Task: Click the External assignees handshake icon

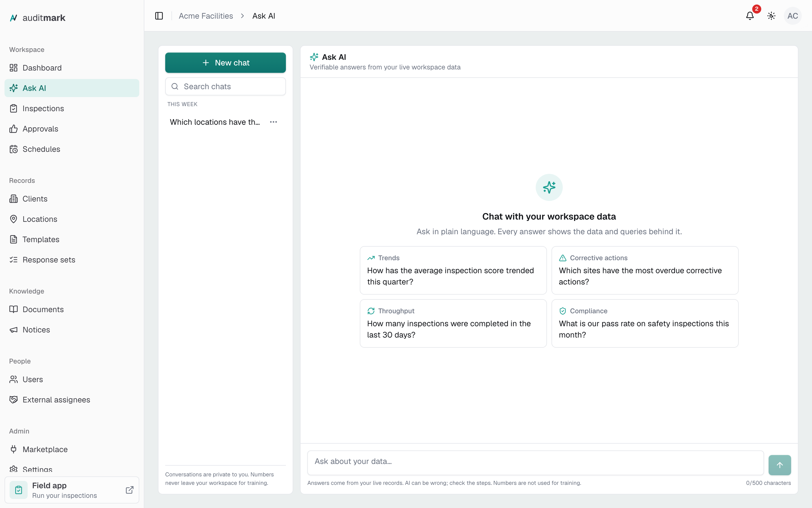Action: (x=14, y=400)
